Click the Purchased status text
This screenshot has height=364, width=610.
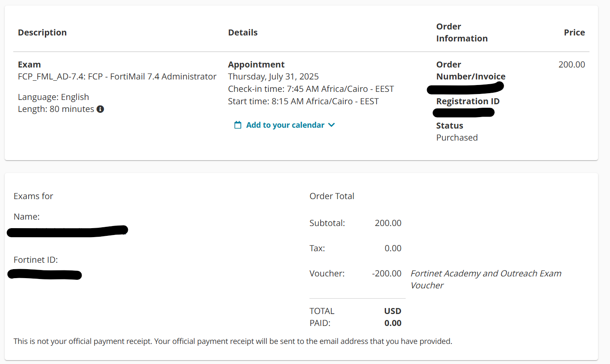(x=457, y=138)
